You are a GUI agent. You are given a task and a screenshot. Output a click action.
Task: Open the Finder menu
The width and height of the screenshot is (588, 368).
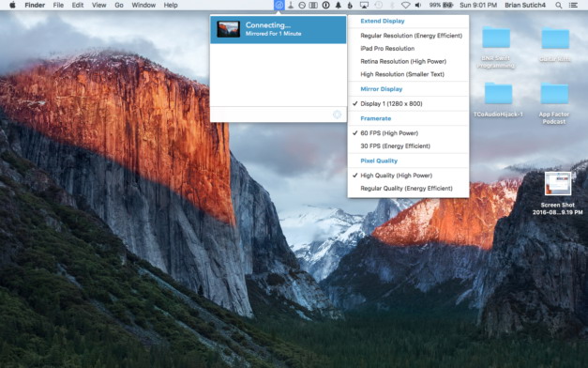coord(35,6)
